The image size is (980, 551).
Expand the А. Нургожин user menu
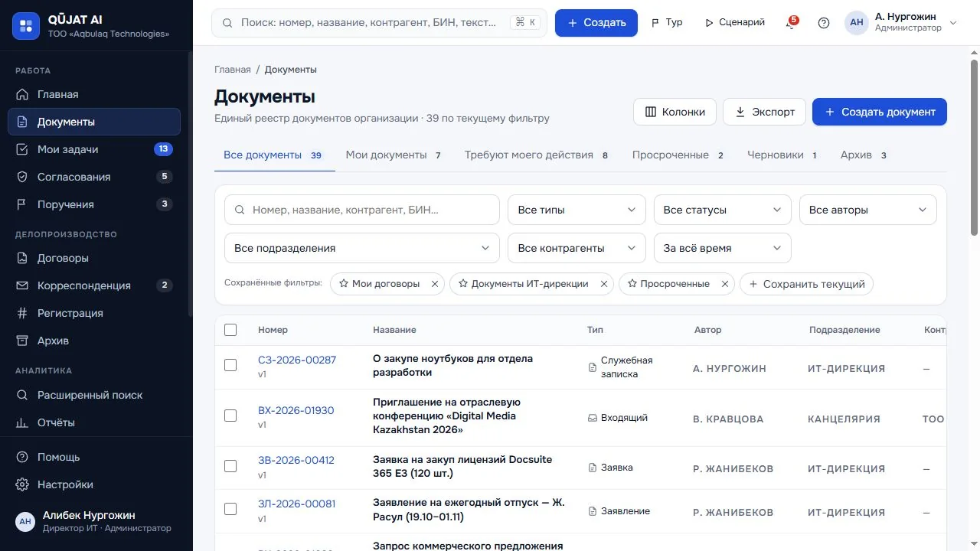pyautogui.click(x=901, y=23)
